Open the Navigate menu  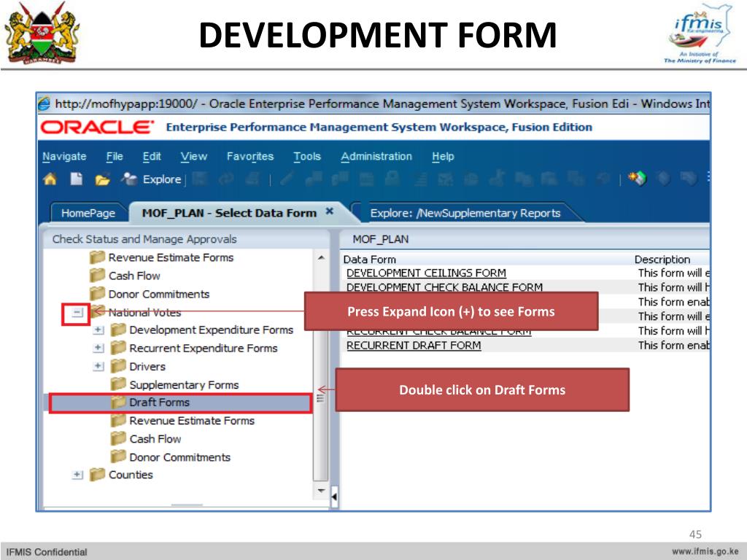point(64,156)
